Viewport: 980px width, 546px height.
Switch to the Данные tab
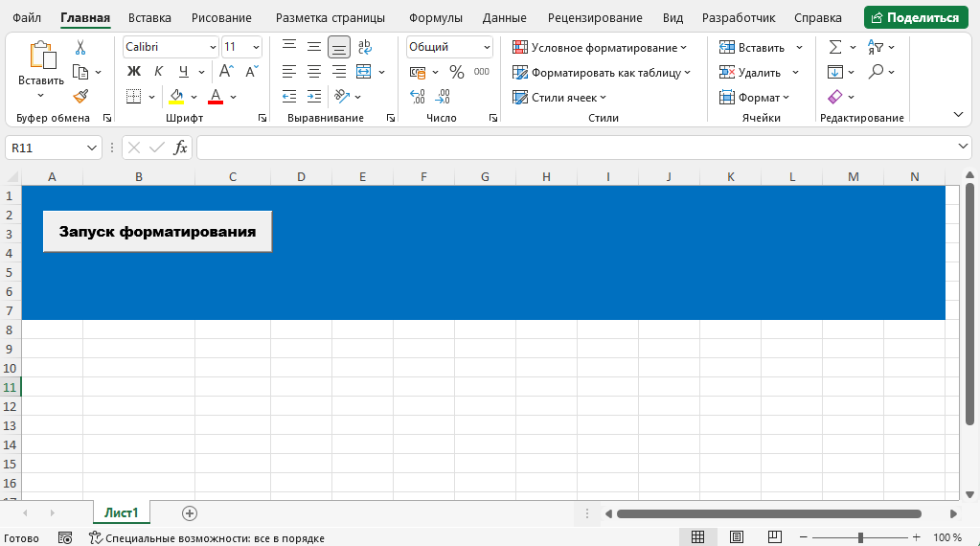tap(505, 17)
